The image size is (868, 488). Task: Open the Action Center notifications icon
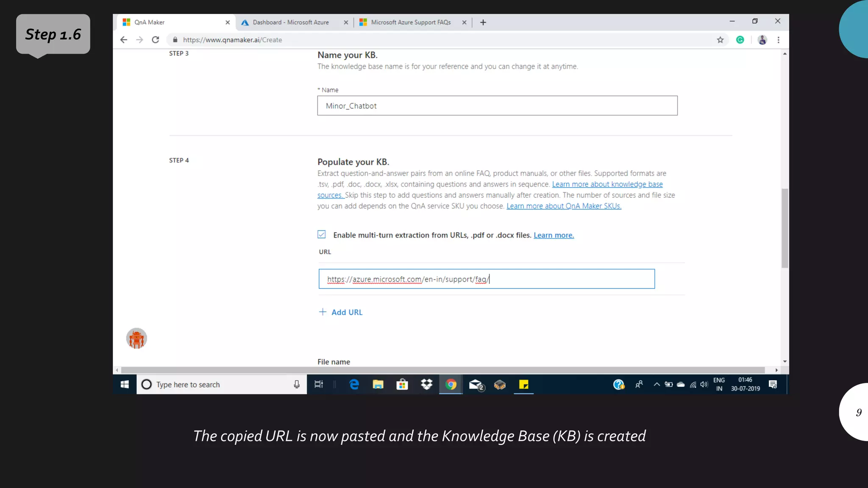(773, 384)
